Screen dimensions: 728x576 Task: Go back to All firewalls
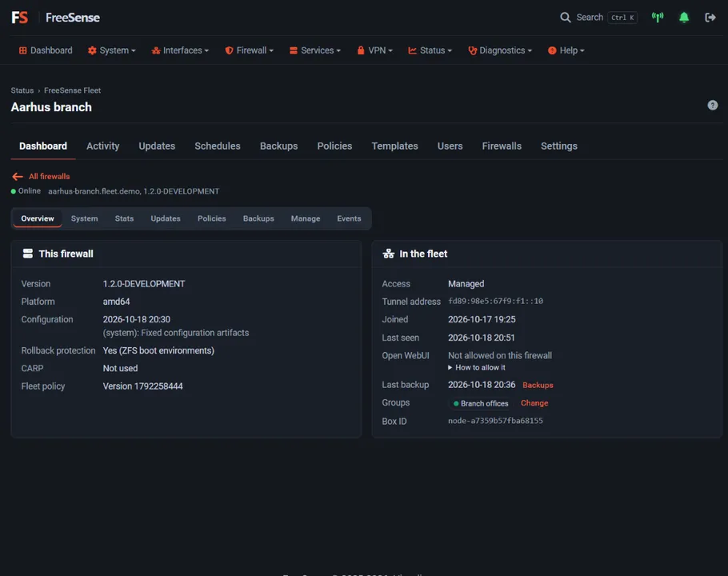tap(50, 176)
